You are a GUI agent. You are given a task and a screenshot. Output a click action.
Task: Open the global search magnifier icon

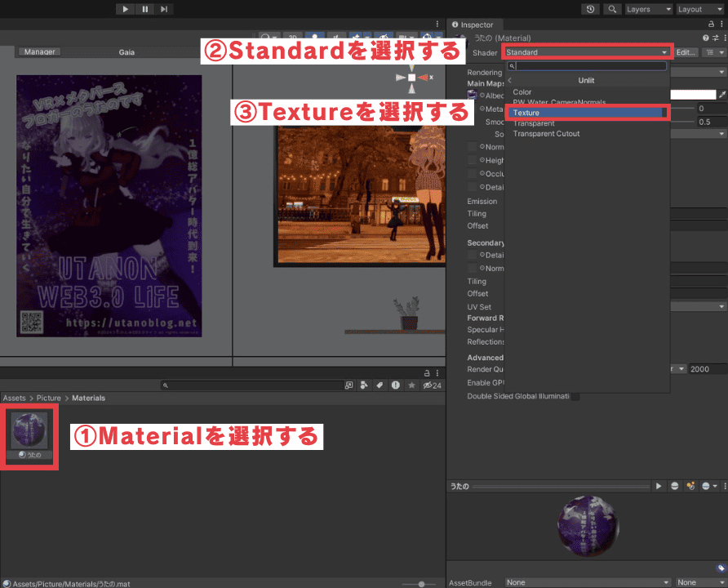click(x=612, y=9)
